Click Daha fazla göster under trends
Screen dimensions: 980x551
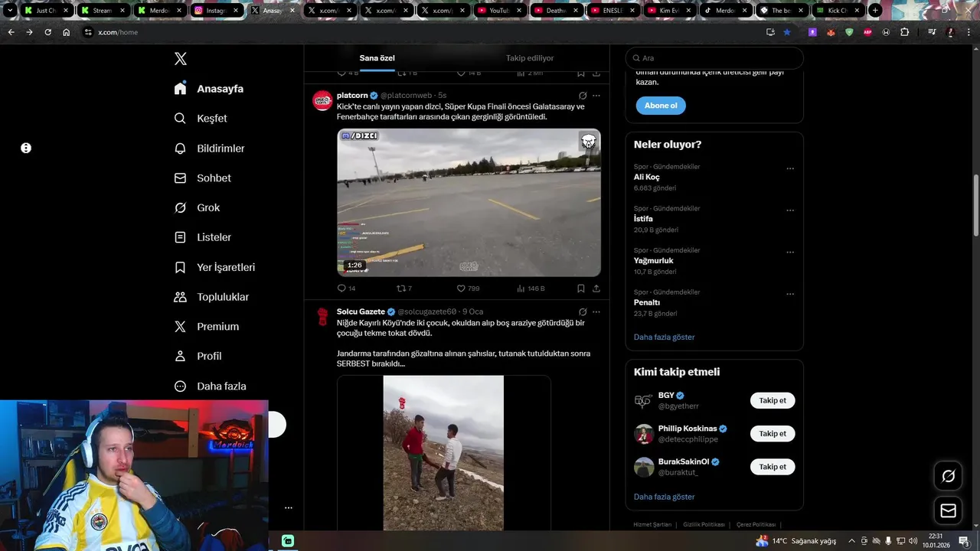tap(665, 337)
